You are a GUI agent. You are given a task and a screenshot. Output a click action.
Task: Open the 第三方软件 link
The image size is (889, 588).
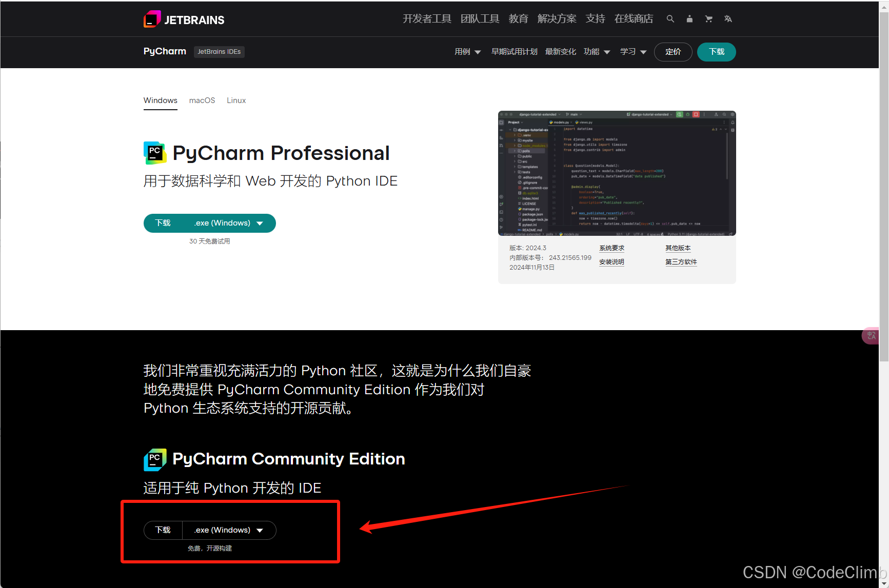pyautogui.click(x=681, y=262)
